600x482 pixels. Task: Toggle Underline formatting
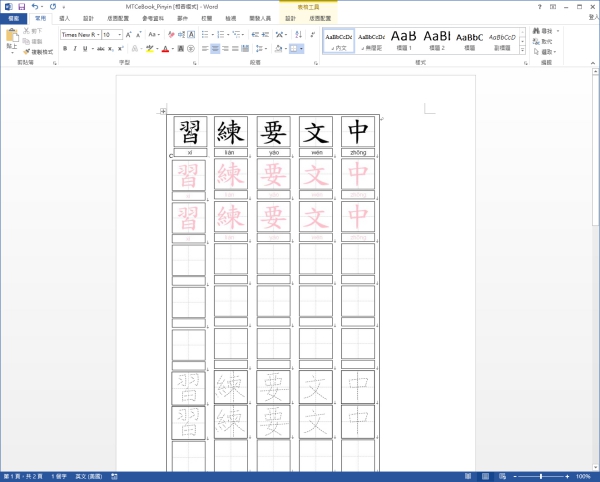coord(84,48)
